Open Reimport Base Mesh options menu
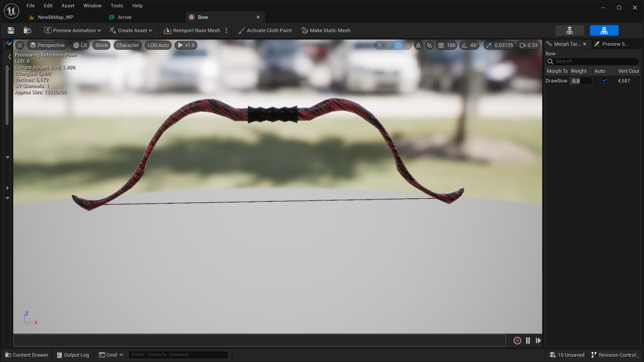Image resolution: width=644 pixels, height=362 pixels. (226, 31)
